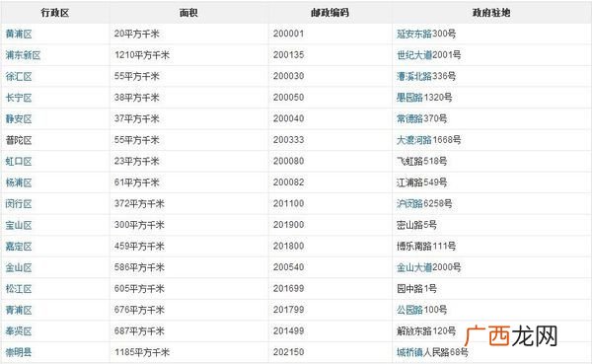This screenshot has width=592, height=364.
Task: Open the 青浦区 district link
Action: [19, 311]
